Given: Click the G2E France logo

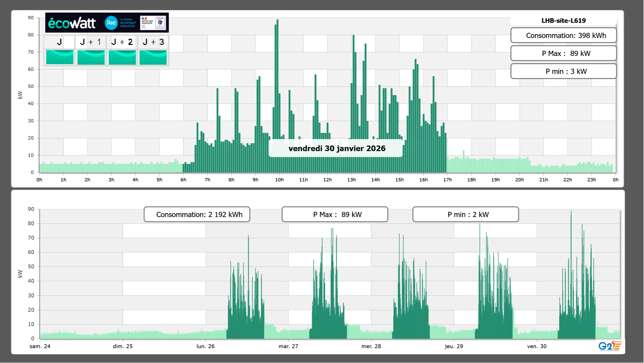Looking at the screenshot, I should pyautogui.click(x=610, y=346).
